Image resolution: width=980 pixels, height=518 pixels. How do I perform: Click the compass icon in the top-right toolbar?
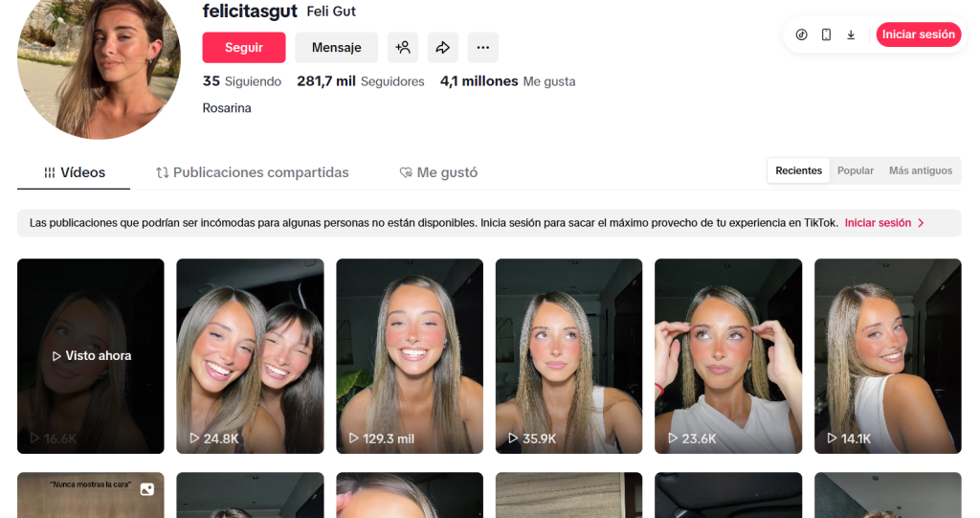pos(802,34)
